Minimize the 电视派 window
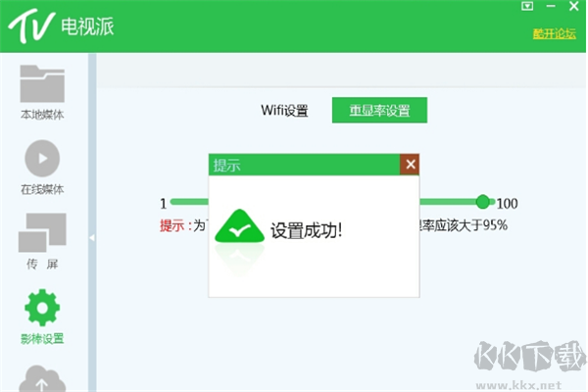This screenshot has width=588, height=392. pos(551,6)
